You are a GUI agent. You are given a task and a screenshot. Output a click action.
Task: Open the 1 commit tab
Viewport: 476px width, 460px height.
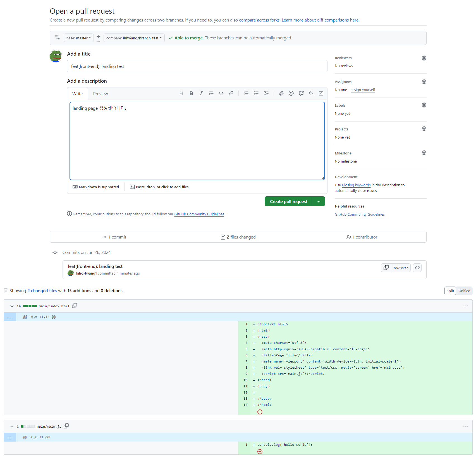[114, 237]
